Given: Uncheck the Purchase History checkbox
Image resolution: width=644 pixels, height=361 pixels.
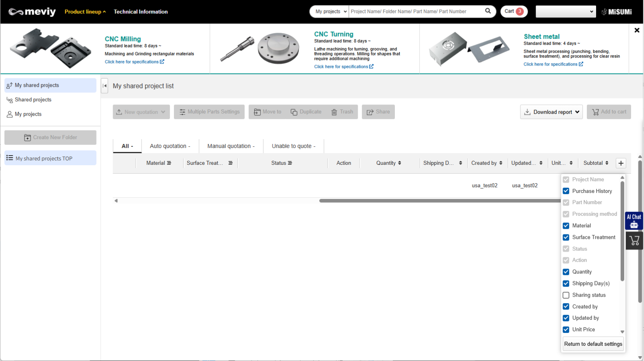Looking at the screenshot, I should click(x=566, y=191).
